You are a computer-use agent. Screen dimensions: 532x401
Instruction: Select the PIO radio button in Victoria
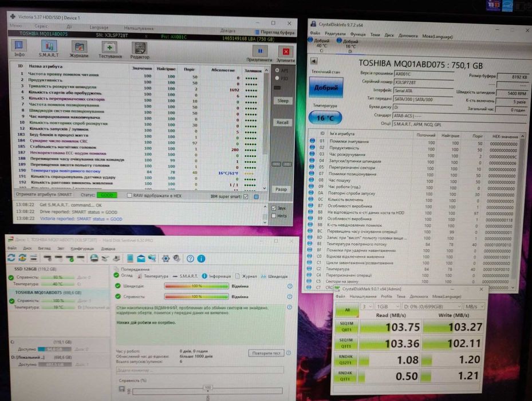(277, 78)
